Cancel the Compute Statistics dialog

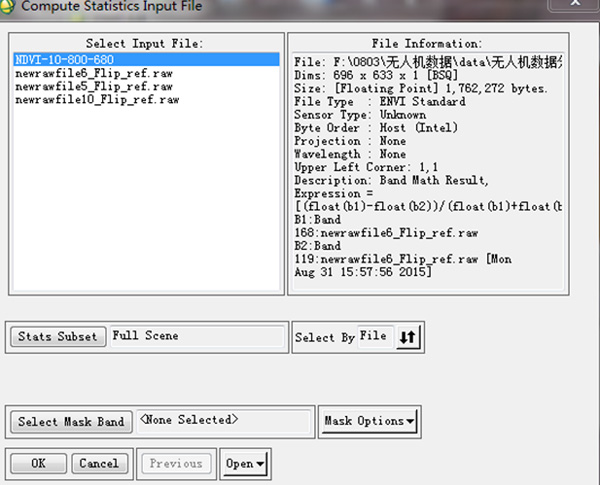pyautogui.click(x=99, y=464)
